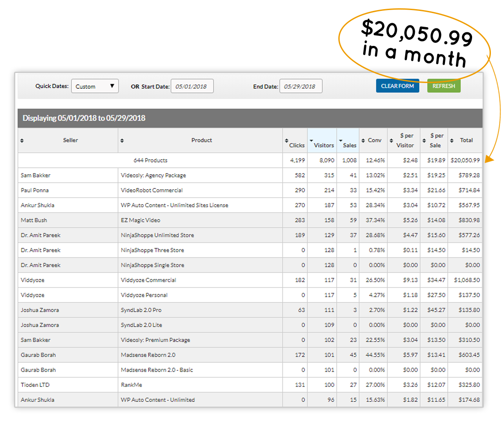Viewport: 504px width, 421px height.
Task: Sort by Product column arrows icon
Action: tap(122, 140)
